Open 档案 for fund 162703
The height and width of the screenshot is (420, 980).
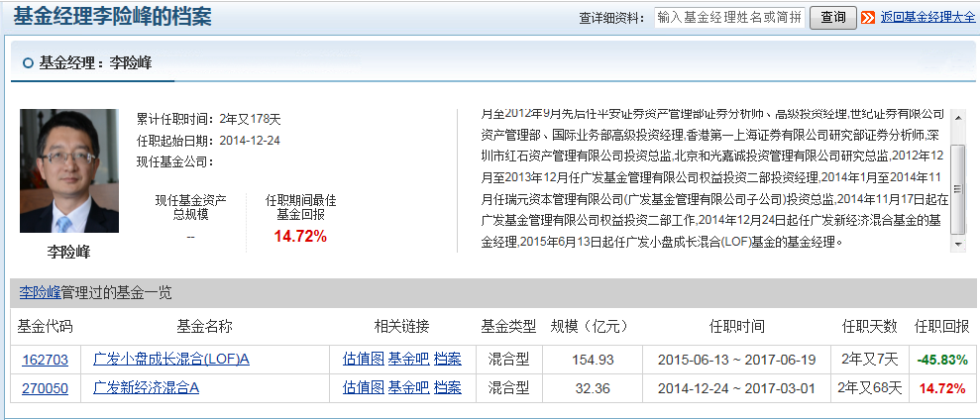pos(448,360)
